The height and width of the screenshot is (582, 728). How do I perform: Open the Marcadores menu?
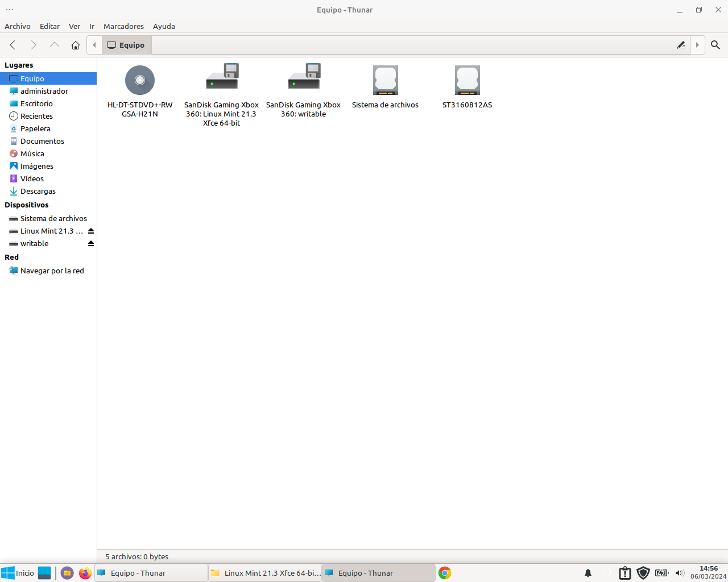(123, 26)
